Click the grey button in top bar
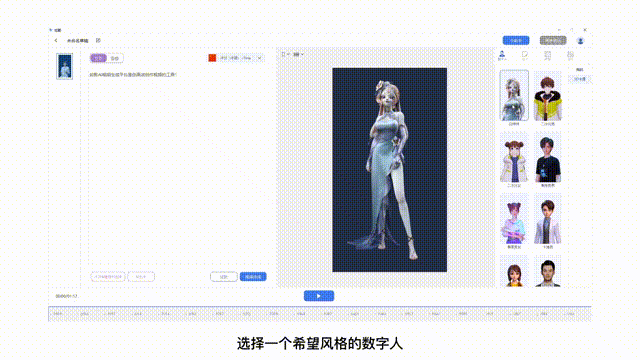The height and width of the screenshot is (360, 640). pos(553,40)
